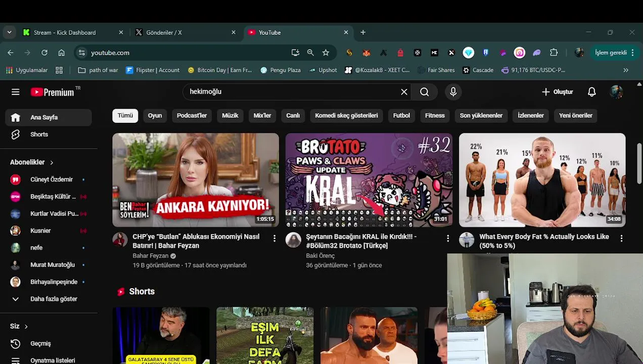Go to Ana Sayfa in sidebar
Viewport: 643px width, 364px height.
point(49,117)
